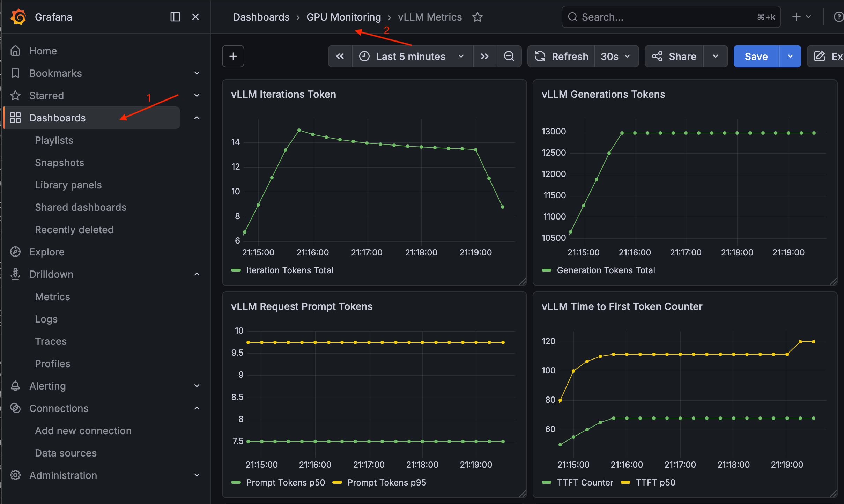Click vLLM Iterations Token panel title
Image resolution: width=844 pixels, height=504 pixels.
pyautogui.click(x=283, y=94)
